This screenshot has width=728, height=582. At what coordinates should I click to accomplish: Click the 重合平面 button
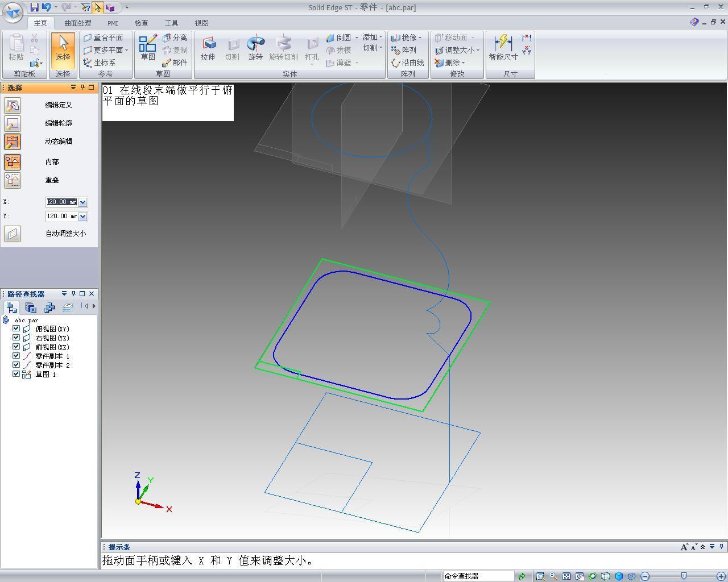coord(103,38)
